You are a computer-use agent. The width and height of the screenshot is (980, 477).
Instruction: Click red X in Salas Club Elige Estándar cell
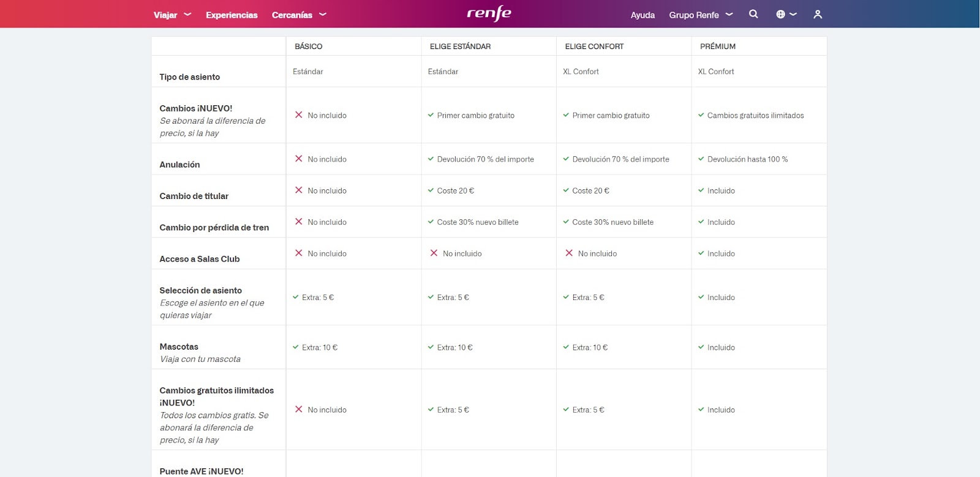tap(434, 253)
